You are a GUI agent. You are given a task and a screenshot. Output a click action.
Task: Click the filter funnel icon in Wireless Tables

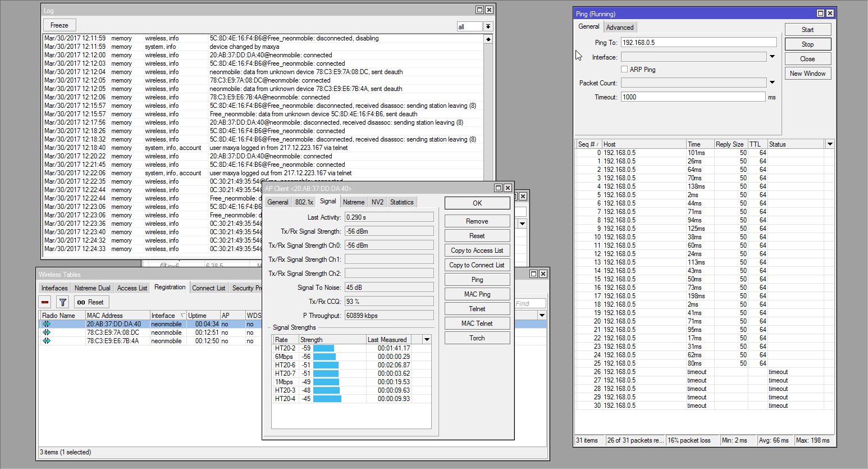tap(63, 302)
